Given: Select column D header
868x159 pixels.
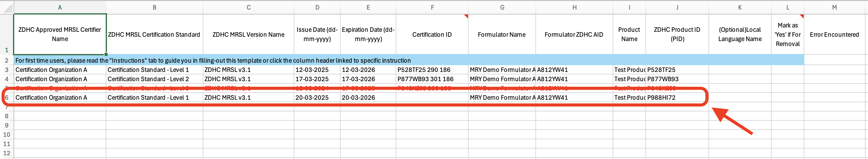Looking at the screenshot, I should 317,7.
